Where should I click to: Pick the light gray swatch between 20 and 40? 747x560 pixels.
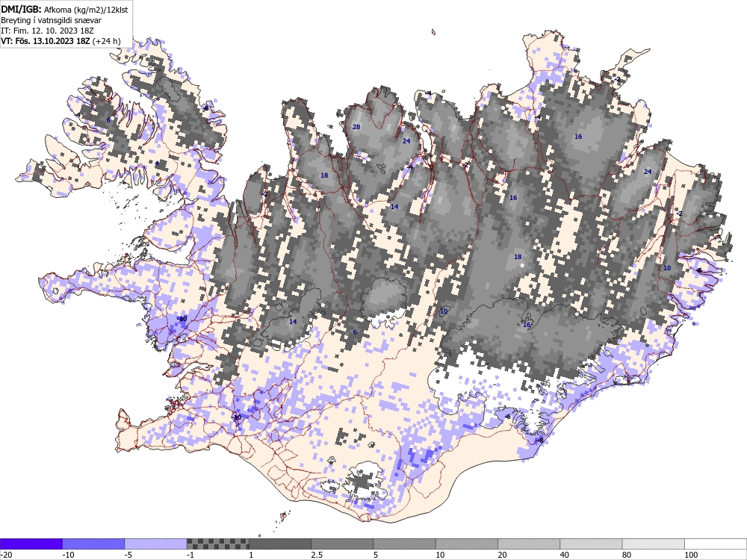529,544
